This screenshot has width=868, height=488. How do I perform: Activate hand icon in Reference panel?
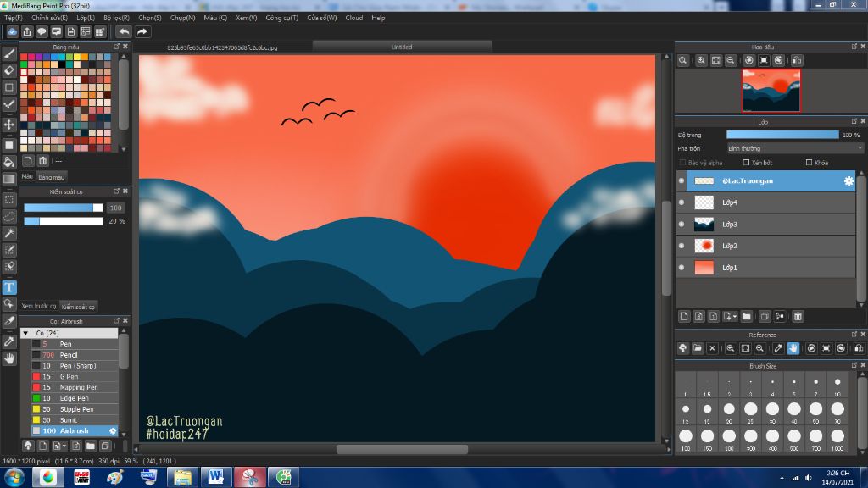(793, 348)
